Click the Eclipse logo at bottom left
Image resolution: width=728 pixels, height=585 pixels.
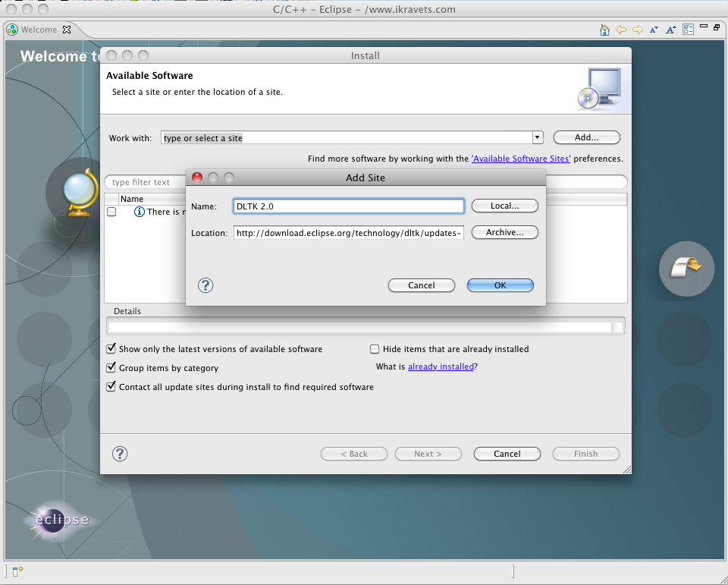tap(59, 520)
